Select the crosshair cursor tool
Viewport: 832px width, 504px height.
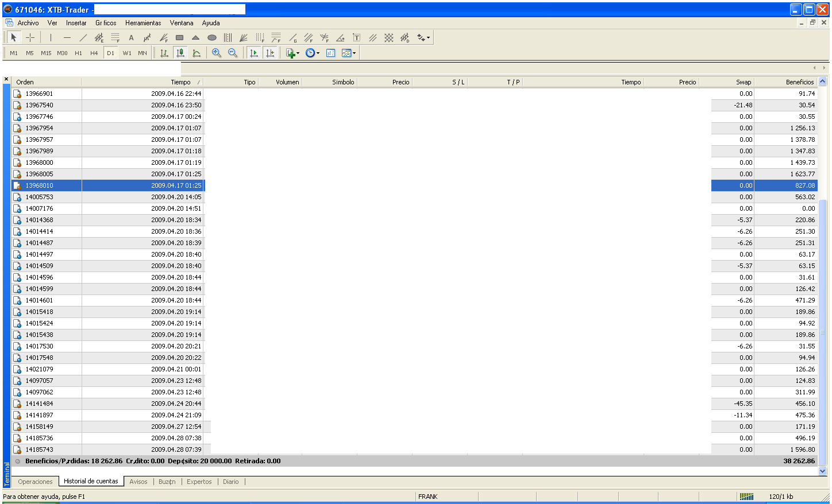click(x=30, y=38)
